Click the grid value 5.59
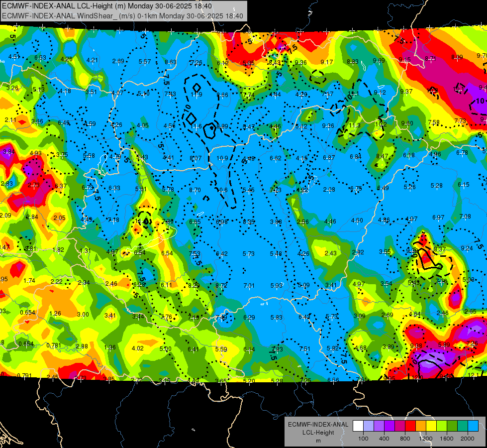Screen dimensions: 487x448 tap(221, 349)
